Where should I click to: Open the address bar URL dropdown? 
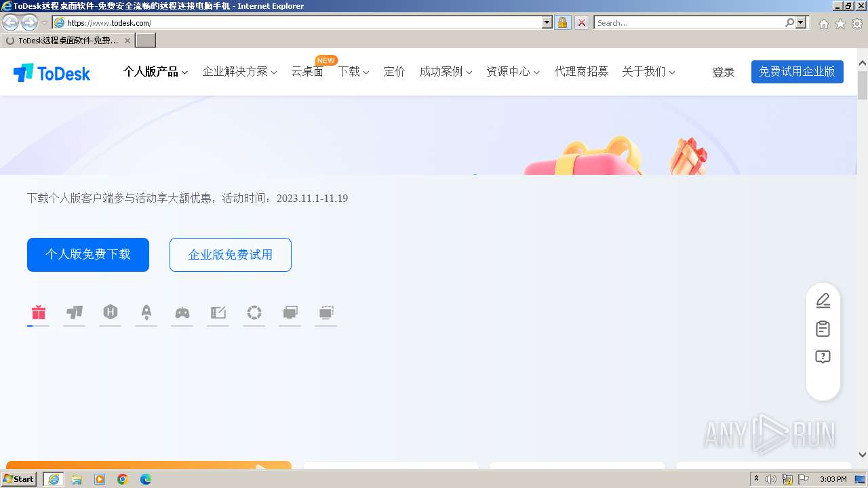(547, 22)
